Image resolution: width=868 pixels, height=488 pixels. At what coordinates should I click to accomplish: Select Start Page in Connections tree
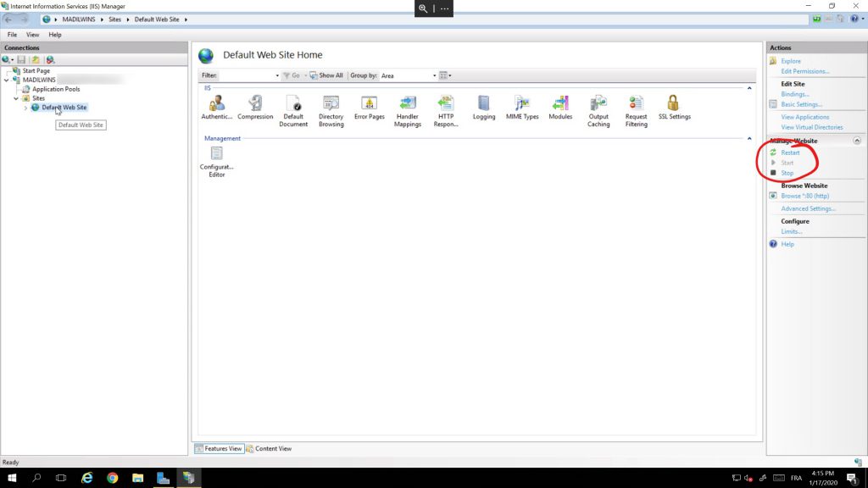(36, 71)
